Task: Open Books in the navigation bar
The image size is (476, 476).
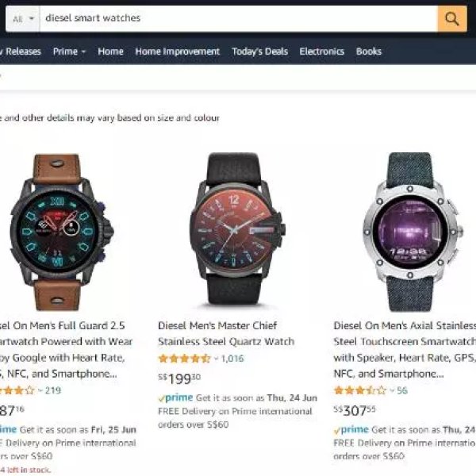Action: click(x=369, y=52)
